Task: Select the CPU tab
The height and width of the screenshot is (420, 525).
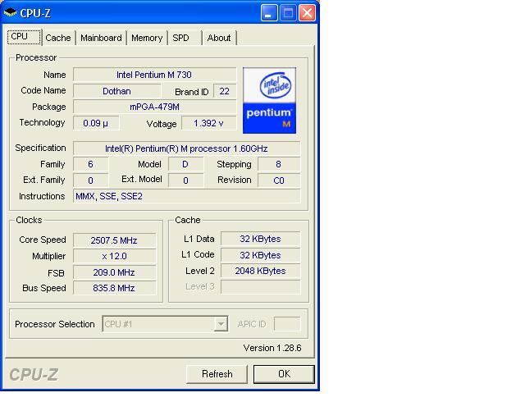Action: [24, 37]
